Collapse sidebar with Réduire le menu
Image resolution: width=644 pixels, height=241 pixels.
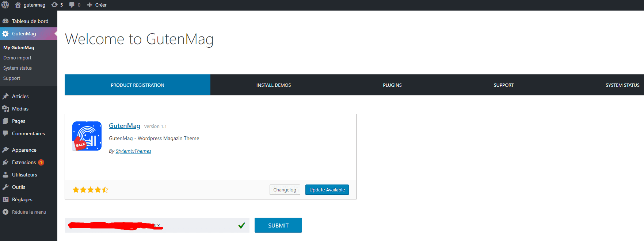tap(29, 212)
